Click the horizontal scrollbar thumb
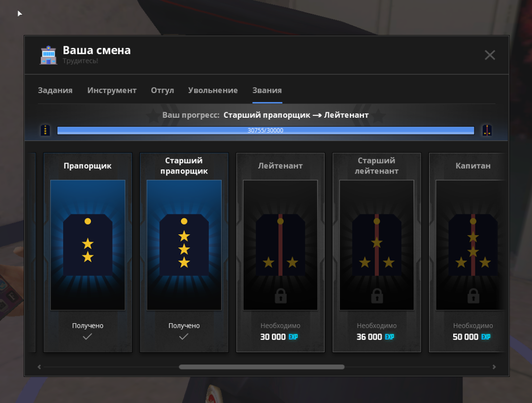This screenshot has width=532, height=403. point(262,367)
